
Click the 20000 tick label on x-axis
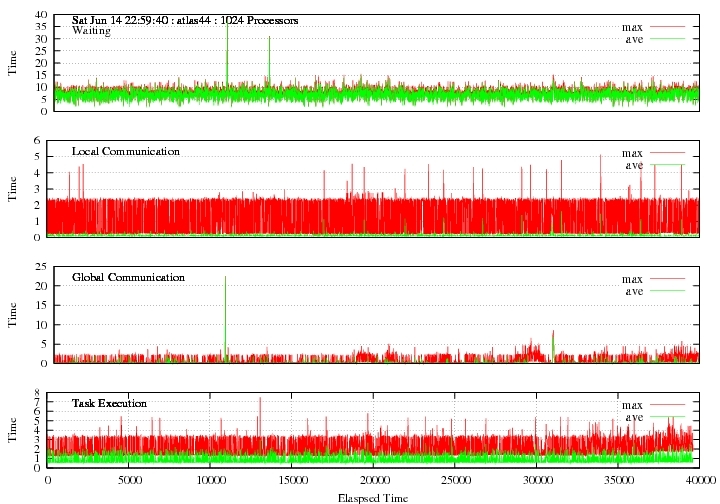tap(373, 480)
